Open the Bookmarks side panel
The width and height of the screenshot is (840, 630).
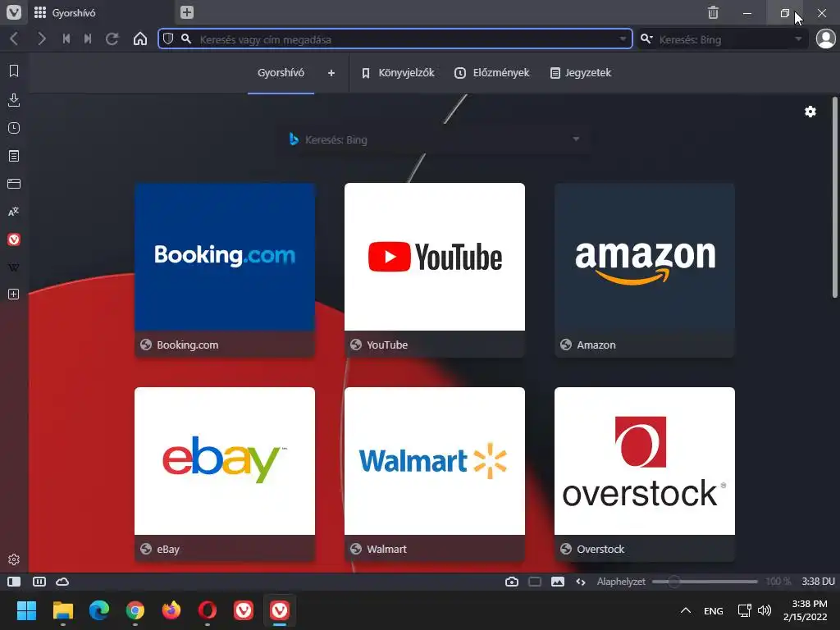14,71
